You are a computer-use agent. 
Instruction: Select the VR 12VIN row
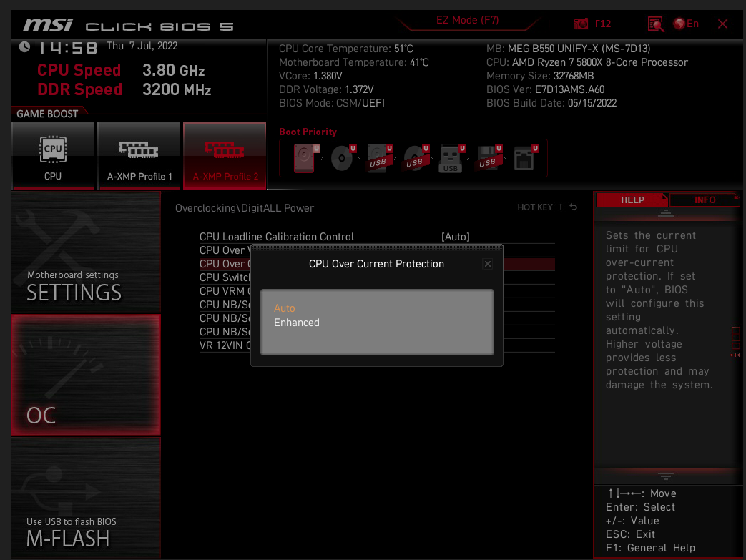click(225, 345)
